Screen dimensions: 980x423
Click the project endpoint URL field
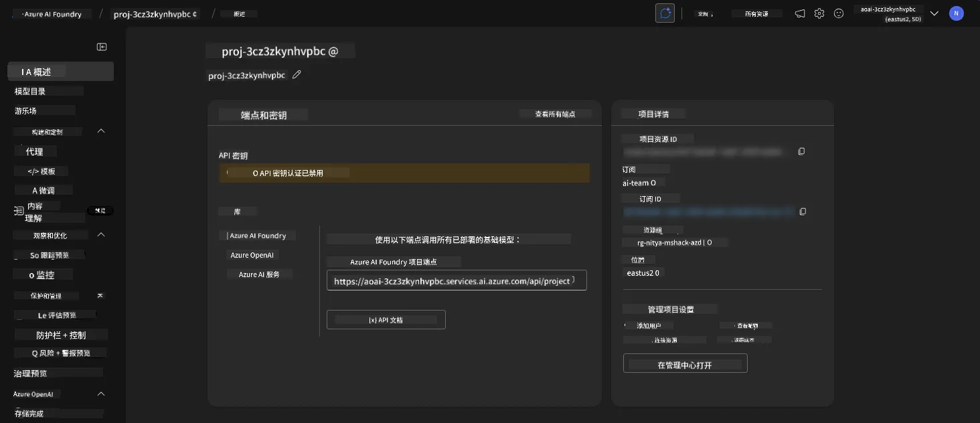457,280
